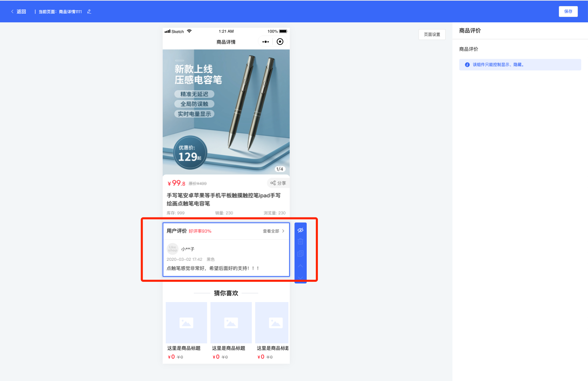
Task: Click the 分享 share button
Action: [278, 183]
